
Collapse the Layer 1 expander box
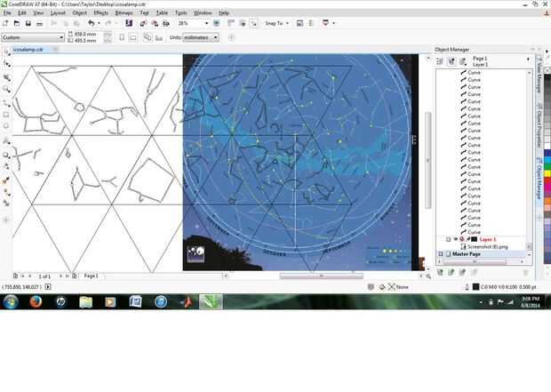448,239
